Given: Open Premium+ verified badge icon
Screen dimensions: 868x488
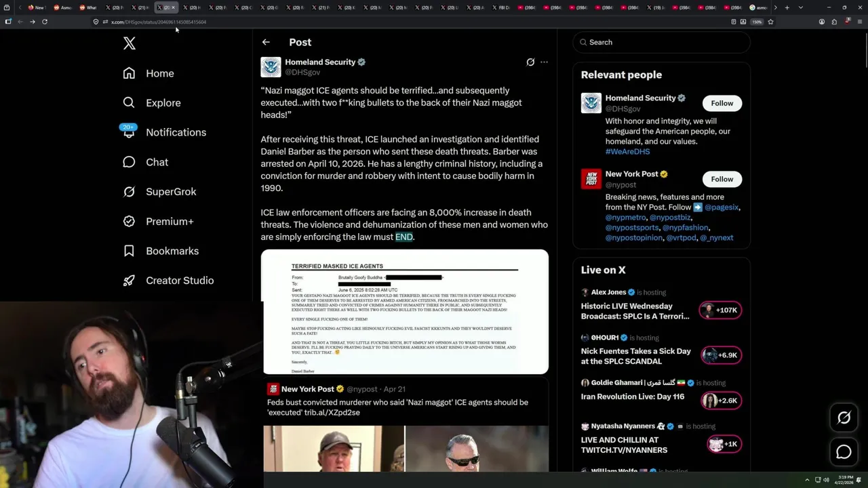Looking at the screenshot, I should 129,222.
